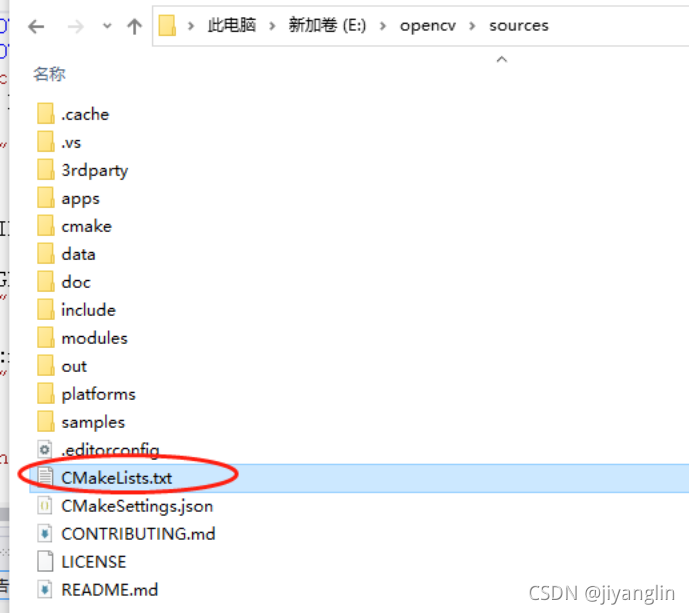The image size is (690, 614).
Task: Select the out folder icon
Action: click(x=46, y=366)
